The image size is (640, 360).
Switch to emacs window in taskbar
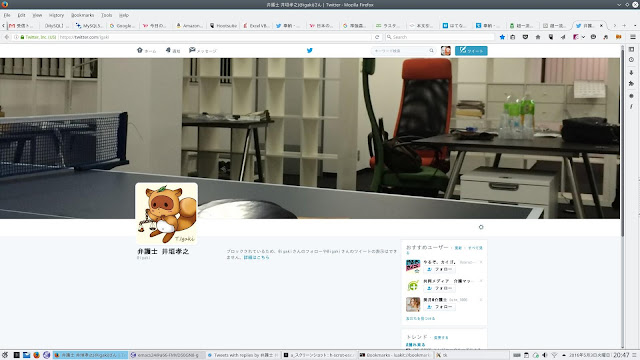166,355
